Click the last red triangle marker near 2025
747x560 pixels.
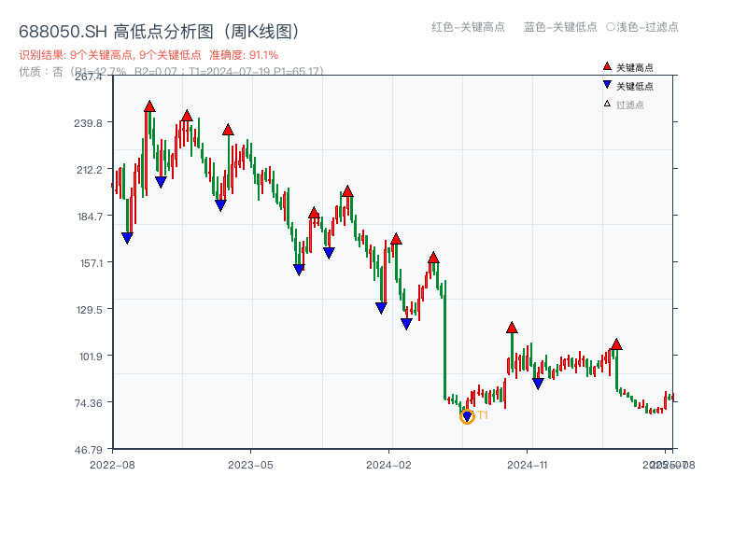click(x=615, y=344)
